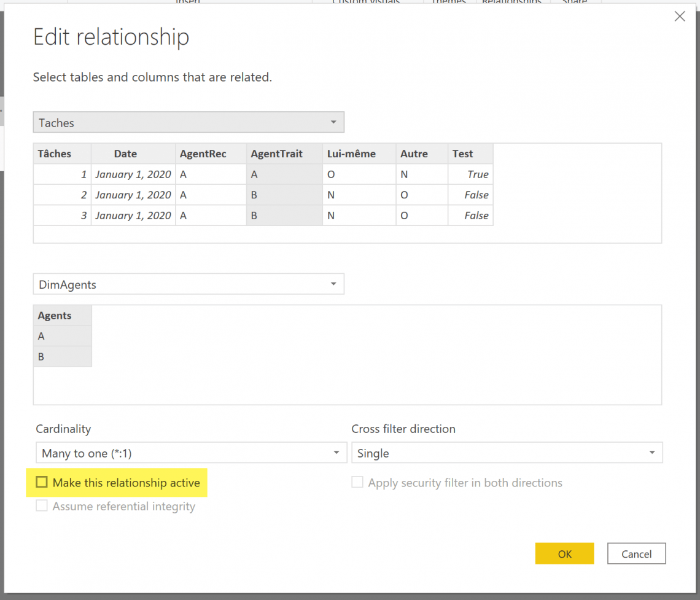Enable Make this relationship active
The height and width of the screenshot is (600, 700).
pos(42,482)
